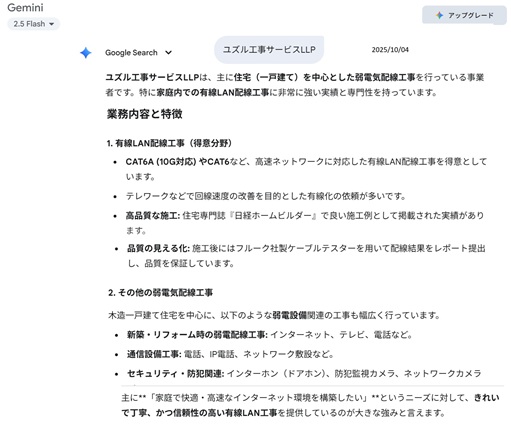511x430 pixels.
Task: Click the paragraph starting 木造一戸建て住宅を中心に
Action: [x=274, y=315]
